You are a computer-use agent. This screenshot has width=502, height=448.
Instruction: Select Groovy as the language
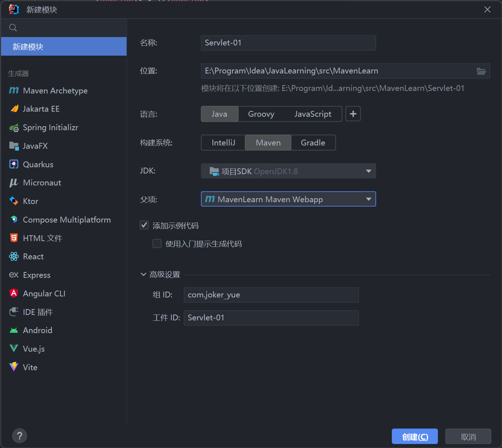pos(261,114)
